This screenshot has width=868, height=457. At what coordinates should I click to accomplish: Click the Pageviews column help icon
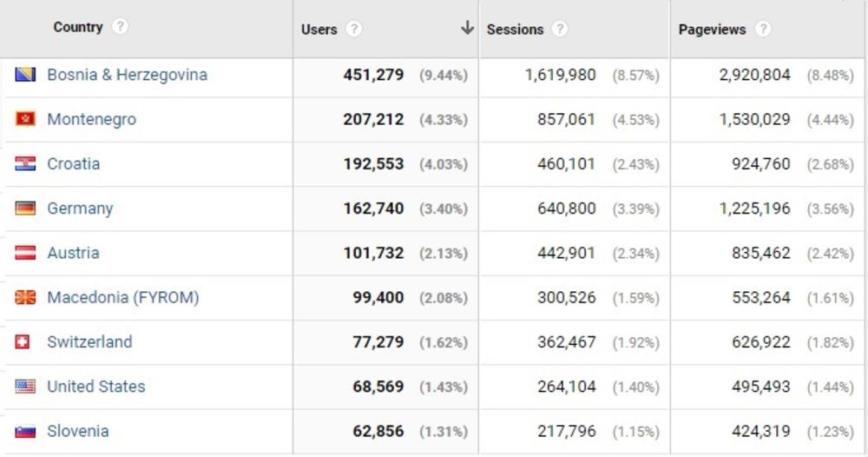(762, 30)
